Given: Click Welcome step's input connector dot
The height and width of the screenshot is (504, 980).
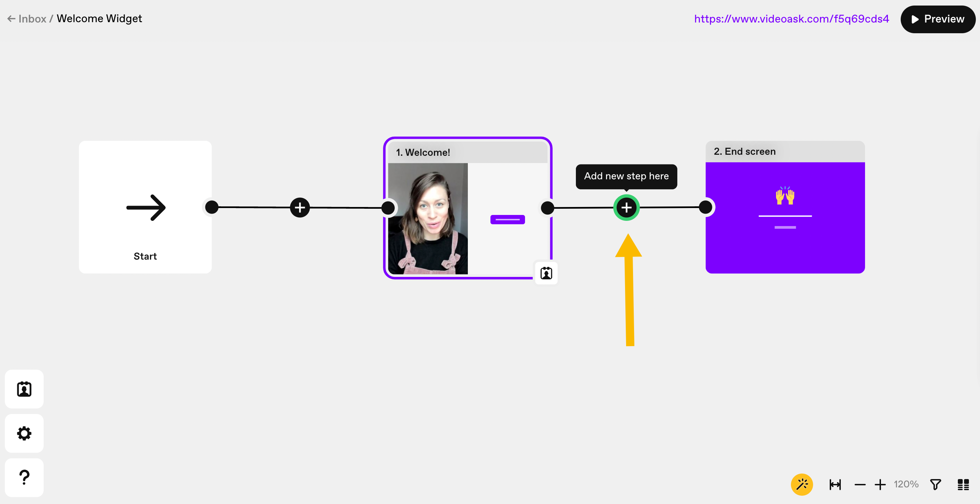Looking at the screenshot, I should [x=388, y=208].
